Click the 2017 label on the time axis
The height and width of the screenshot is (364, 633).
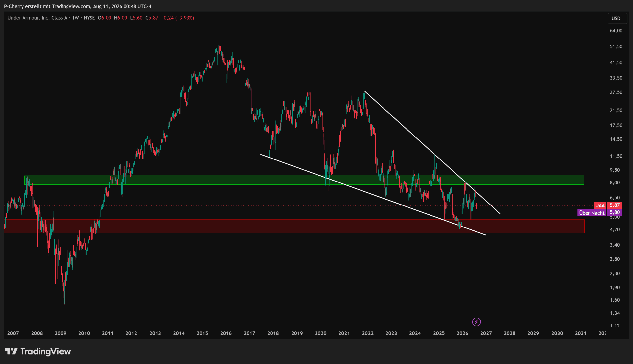tap(249, 333)
